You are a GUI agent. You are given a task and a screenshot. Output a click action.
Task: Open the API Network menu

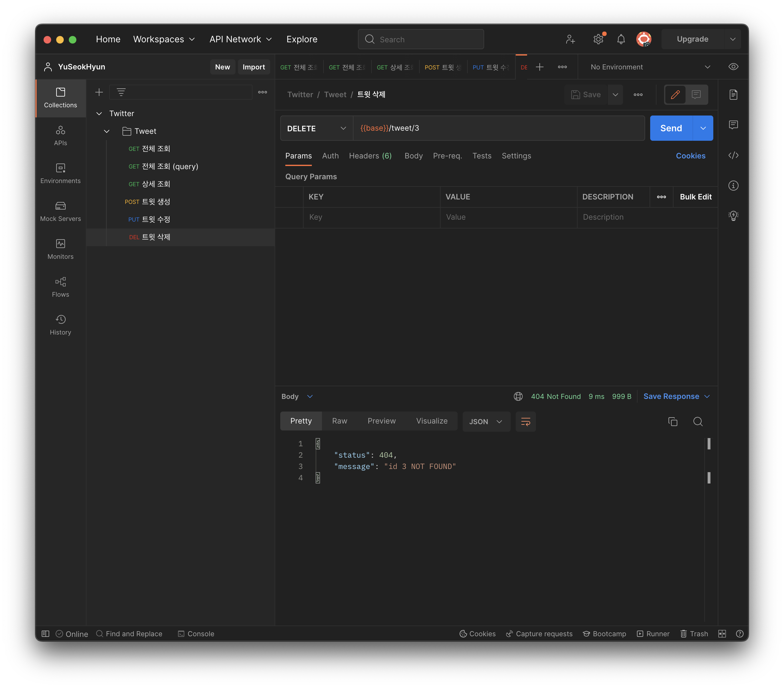(x=241, y=39)
